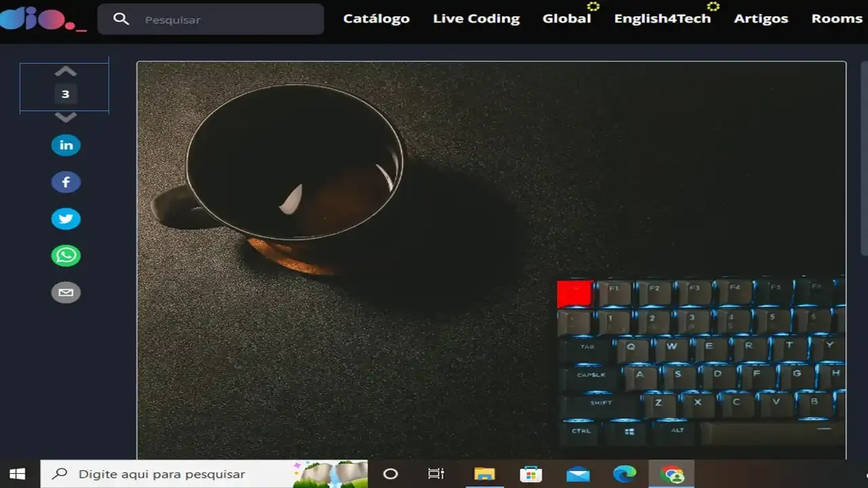Open the Catálogo menu
Screen dimensions: 868x488
pos(376,19)
